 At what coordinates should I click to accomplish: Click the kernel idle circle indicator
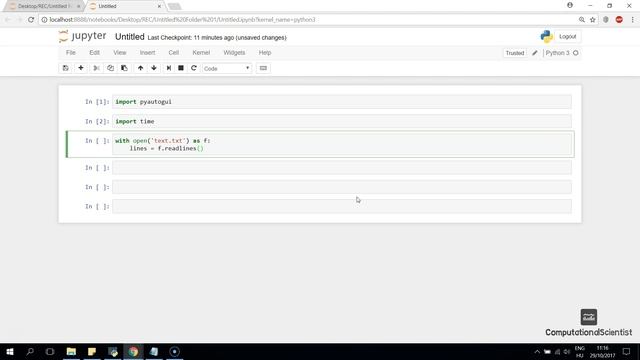tap(576, 53)
